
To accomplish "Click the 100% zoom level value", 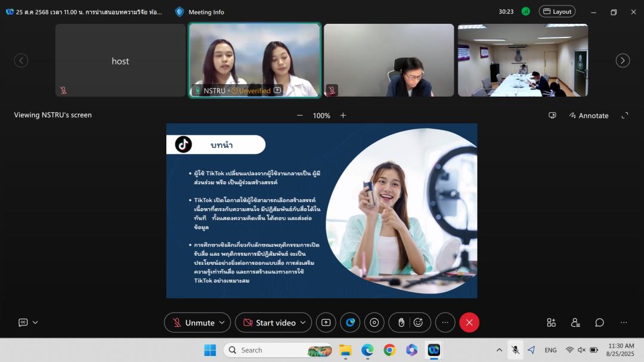I will click(x=321, y=116).
